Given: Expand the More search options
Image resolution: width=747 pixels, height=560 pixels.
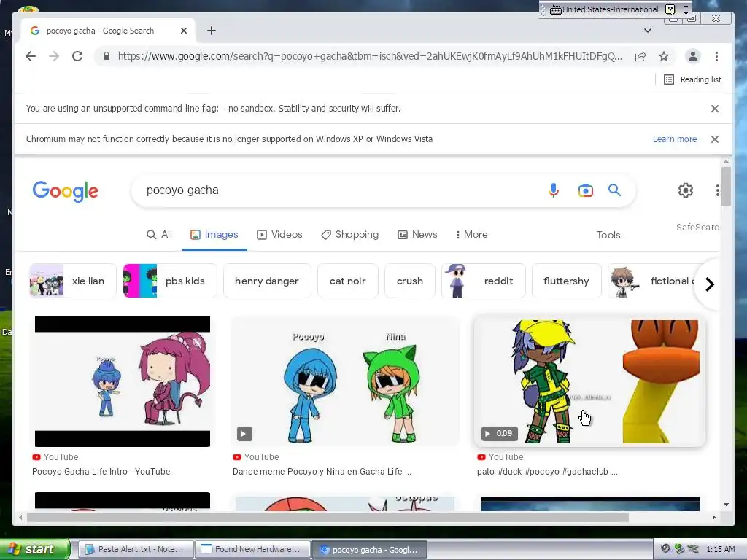Looking at the screenshot, I should pos(471,235).
